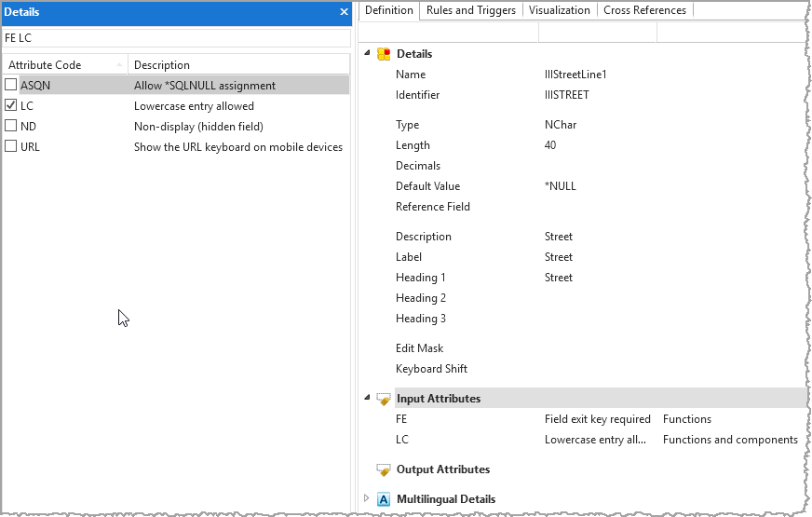Switch to Rules and Triggers tab

[470, 10]
